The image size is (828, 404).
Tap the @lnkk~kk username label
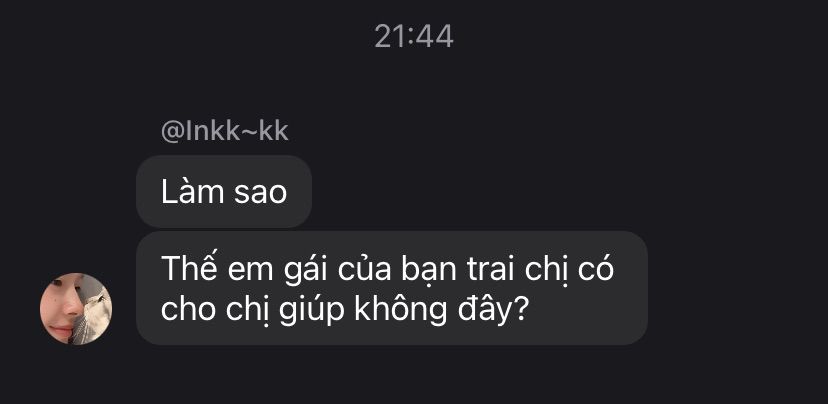pyautogui.click(x=224, y=131)
